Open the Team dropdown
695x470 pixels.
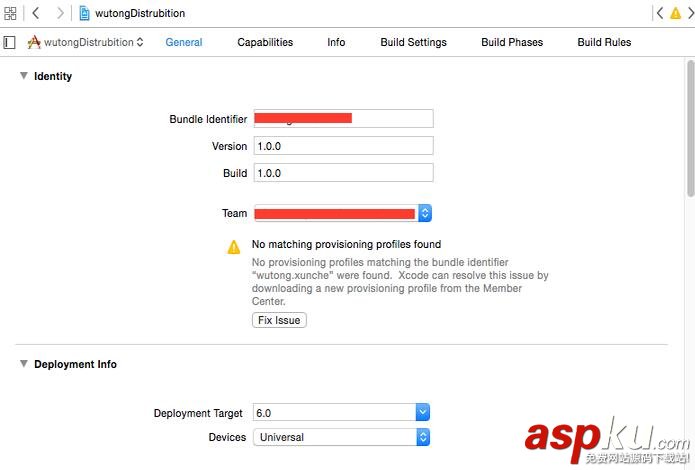343,213
